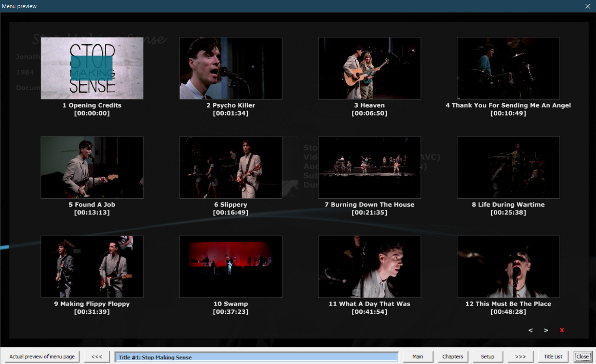Select the Found A Job chapter thumbnail
This screenshot has height=364, width=596.
click(x=92, y=167)
